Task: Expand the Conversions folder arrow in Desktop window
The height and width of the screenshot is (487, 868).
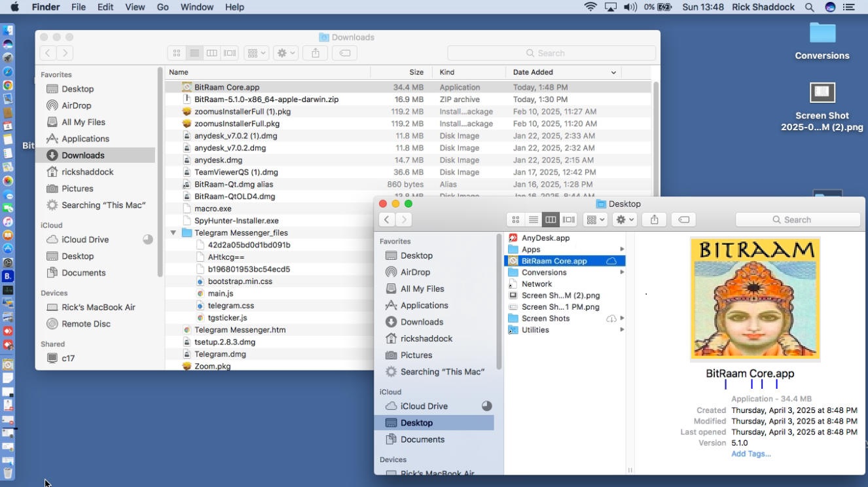Action: click(x=622, y=272)
